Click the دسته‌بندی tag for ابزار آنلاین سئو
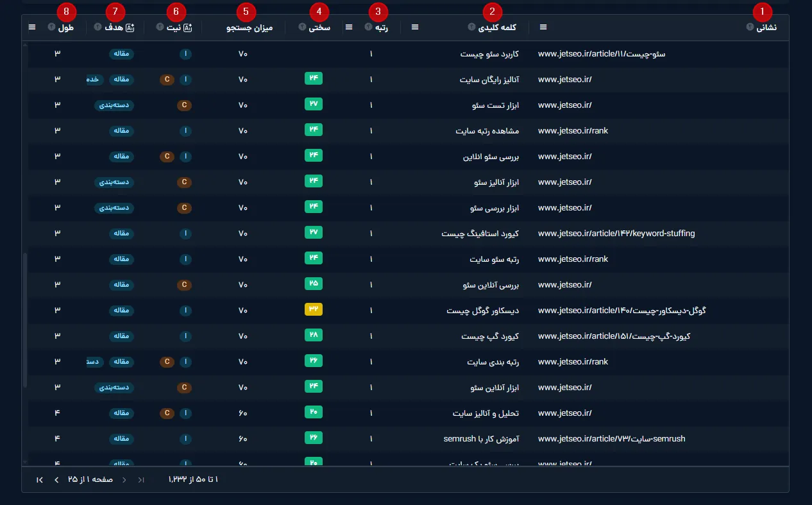Screen dimensions: 812x505 [115, 388]
